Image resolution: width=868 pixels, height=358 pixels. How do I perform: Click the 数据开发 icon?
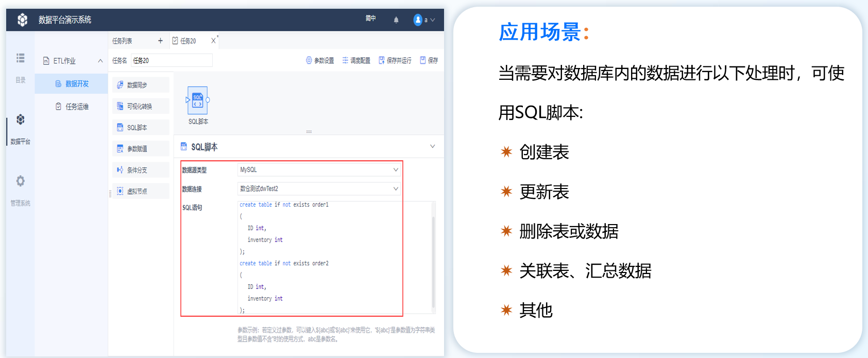click(x=58, y=83)
